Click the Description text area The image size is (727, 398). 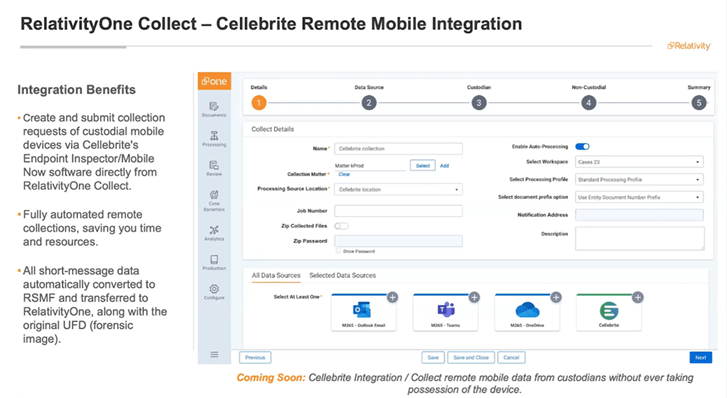tap(640, 238)
